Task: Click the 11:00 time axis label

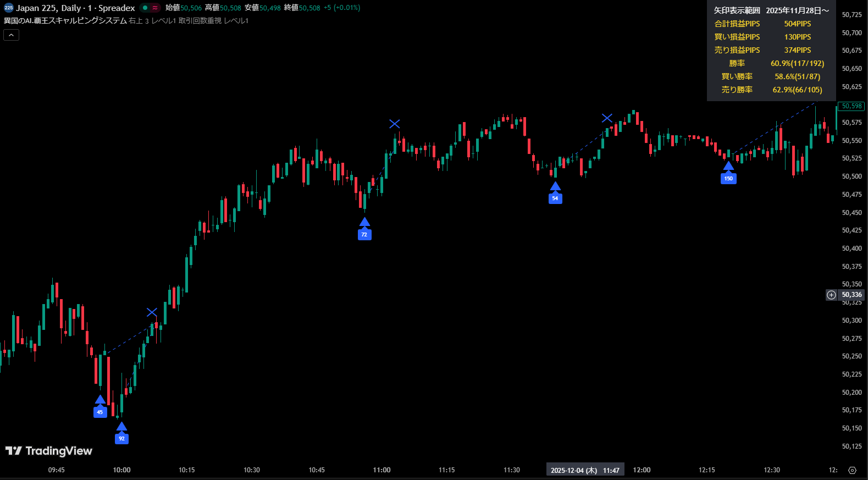Action: click(382, 470)
